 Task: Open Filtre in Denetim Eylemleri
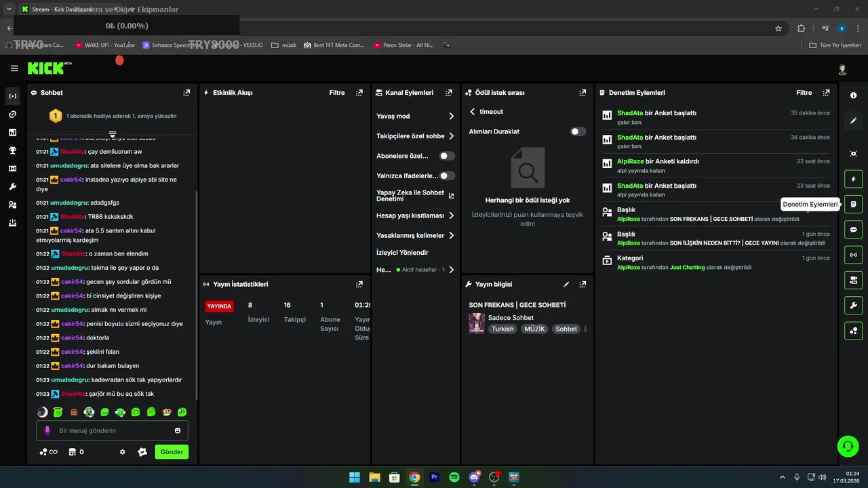pyautogui.click(x=804, y=93)
